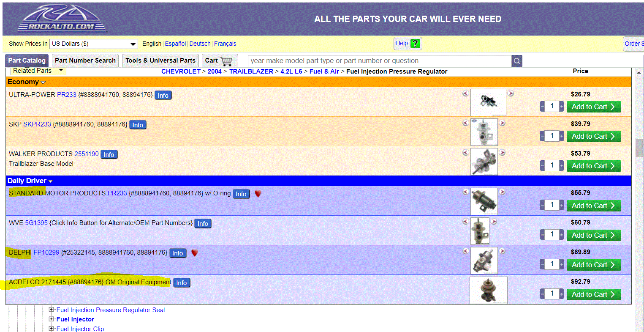Screen dimensions: 644x332
Task: Open the WVE 5G1395 product thumbnail
Action: click(480, 230)
